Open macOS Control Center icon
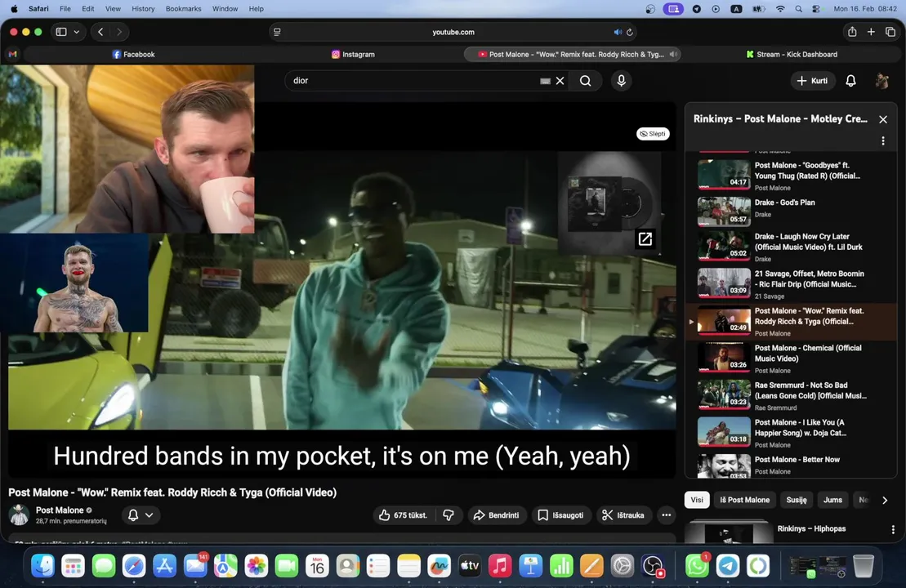The width and height of the screenshot is (906, 588). [x=816, y=9]
